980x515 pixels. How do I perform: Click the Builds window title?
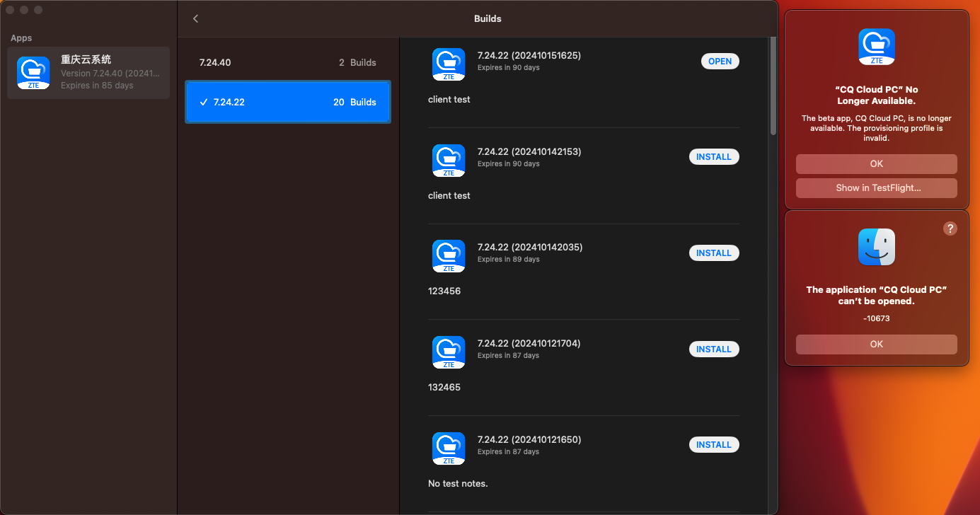(x=488, y=18)
